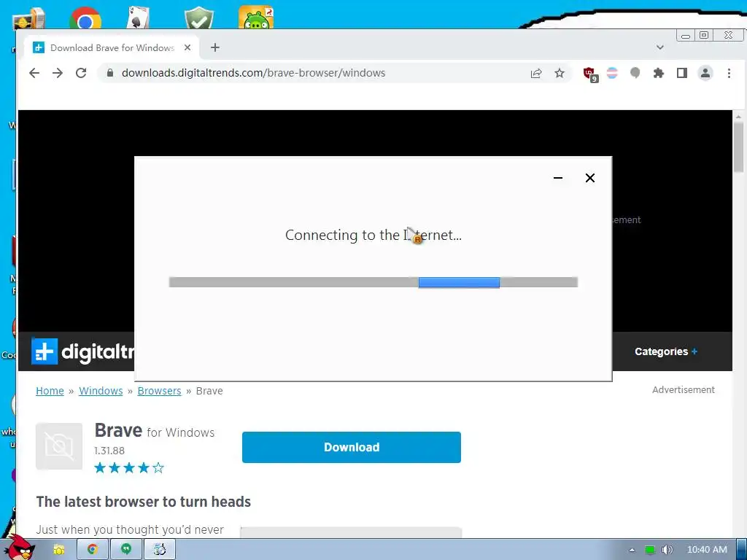Expand the tab search chevron

click(659, 47)
